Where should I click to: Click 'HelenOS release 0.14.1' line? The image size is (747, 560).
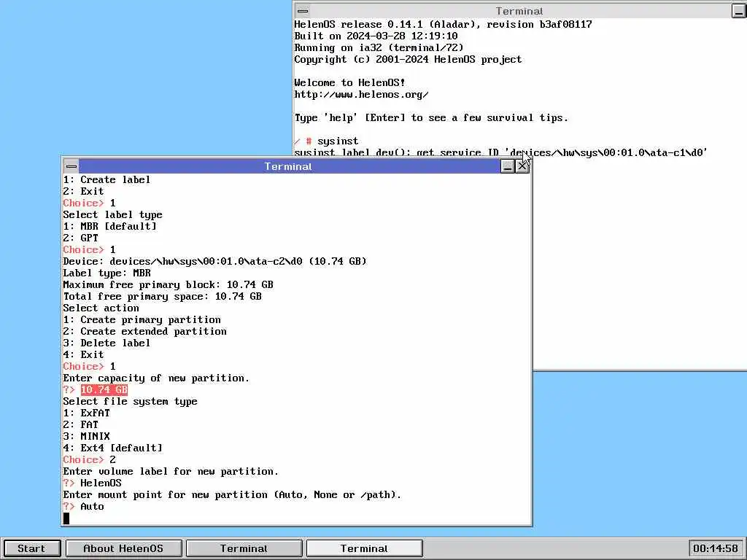click(443, 24)
